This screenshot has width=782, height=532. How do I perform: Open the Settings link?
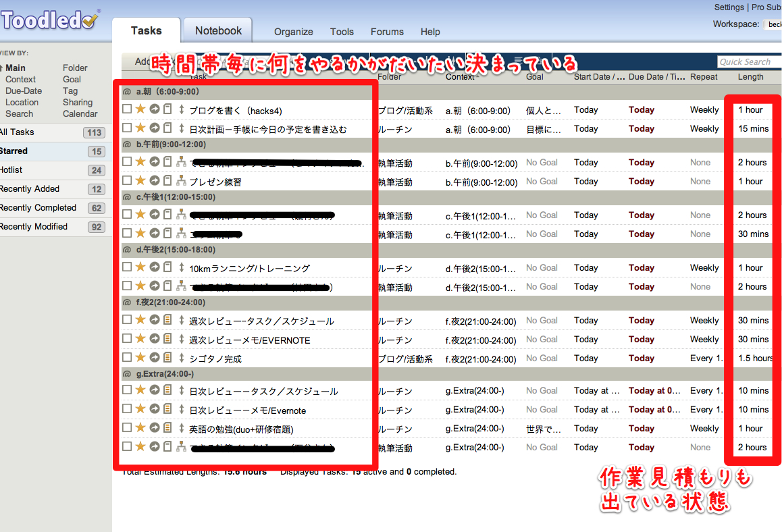[729, 7]
